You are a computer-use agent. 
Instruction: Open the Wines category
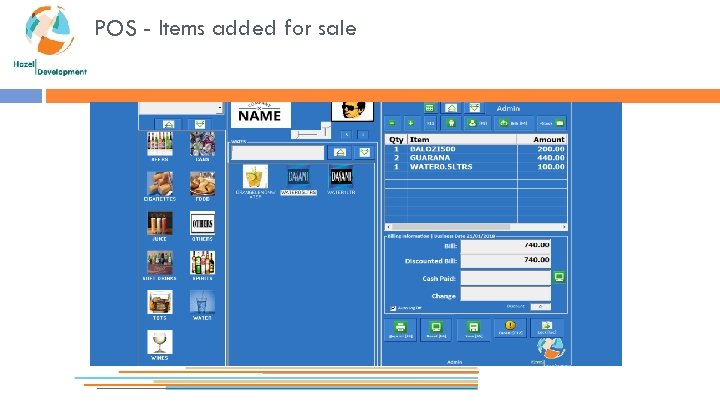160,345
